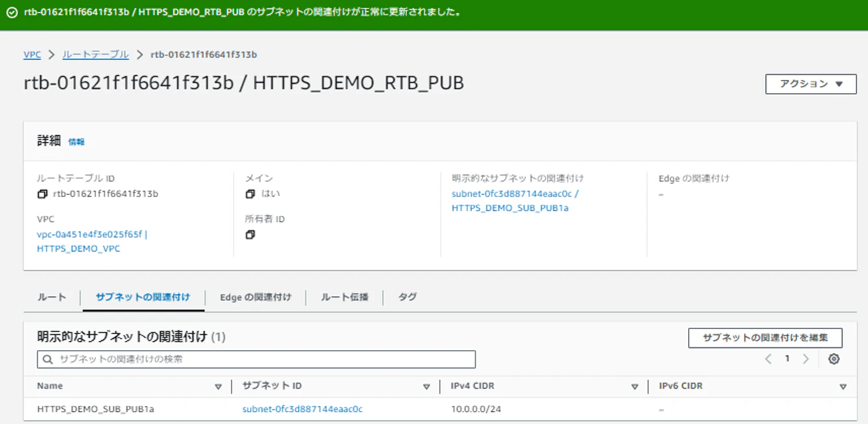
Task: Copy the 所有者 ID value
Action: [250, 235]
